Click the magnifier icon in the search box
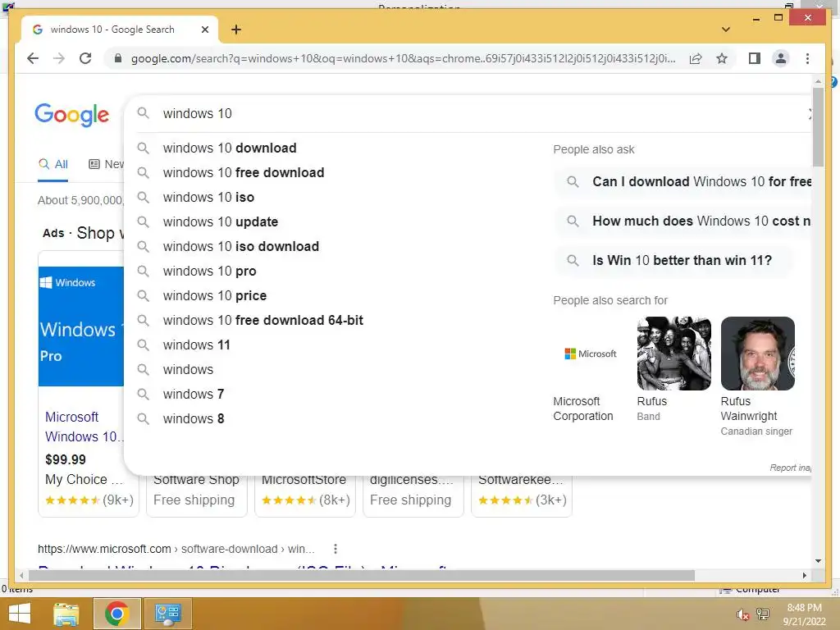840x630 pixels. point(143,113)
